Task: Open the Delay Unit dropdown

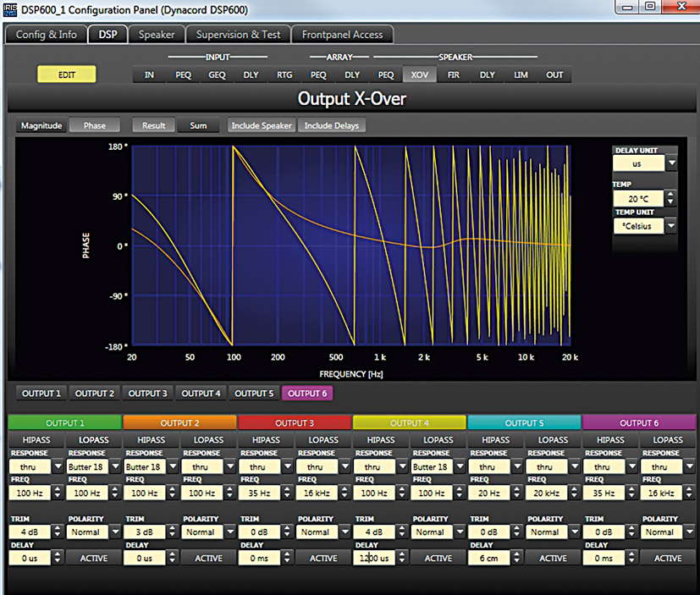Action: pyautogui.click(x=671, y=163)
